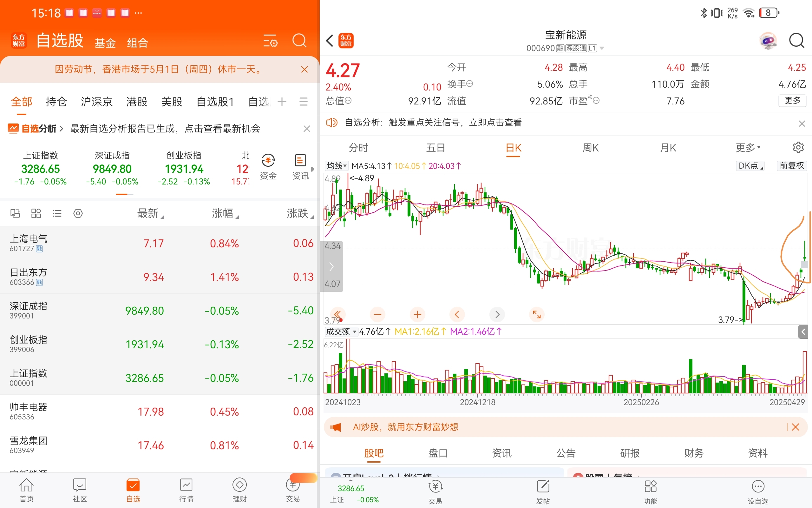Select 日出东方 stock row
Viewport: 812px width, 508px height.
(x=159, y=277)
